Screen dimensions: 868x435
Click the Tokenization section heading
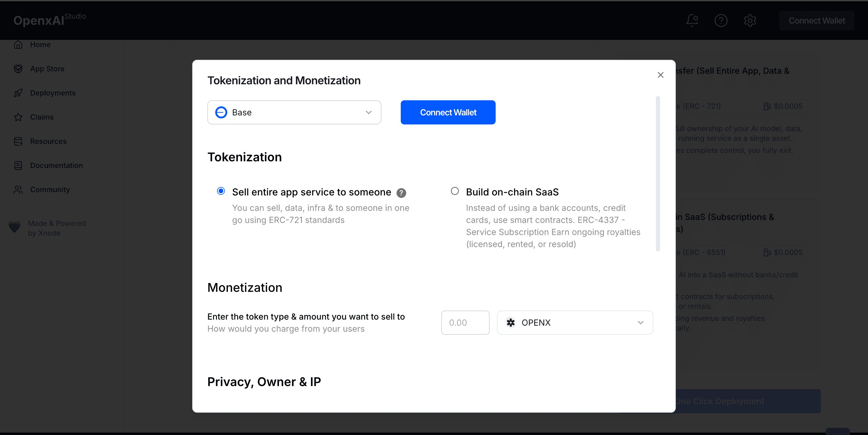pos(245,157)
